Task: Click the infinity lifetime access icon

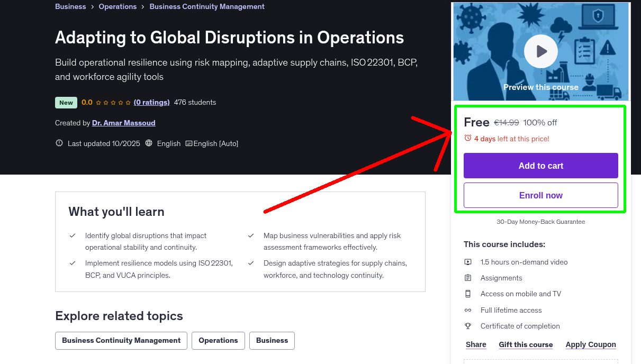Action: (468, 310)
